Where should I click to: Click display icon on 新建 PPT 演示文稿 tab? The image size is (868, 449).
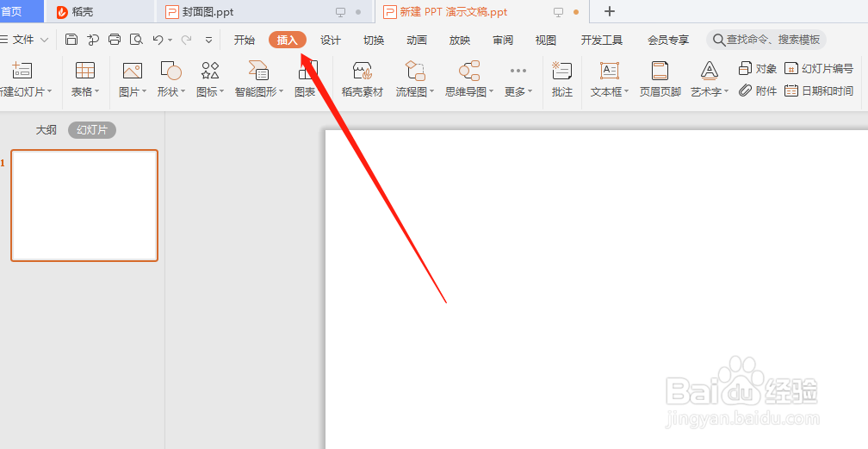coord(559,12)
